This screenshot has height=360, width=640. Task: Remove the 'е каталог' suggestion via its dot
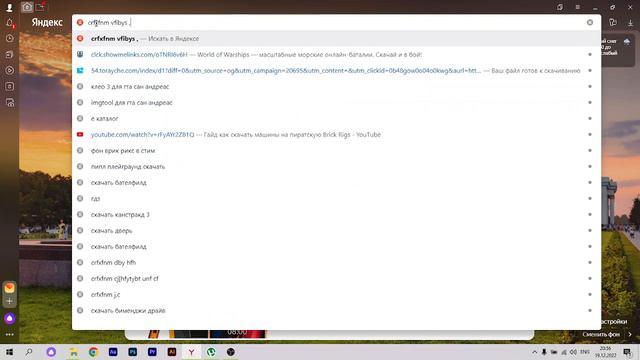pyautogui.click(x=590, y=118)
